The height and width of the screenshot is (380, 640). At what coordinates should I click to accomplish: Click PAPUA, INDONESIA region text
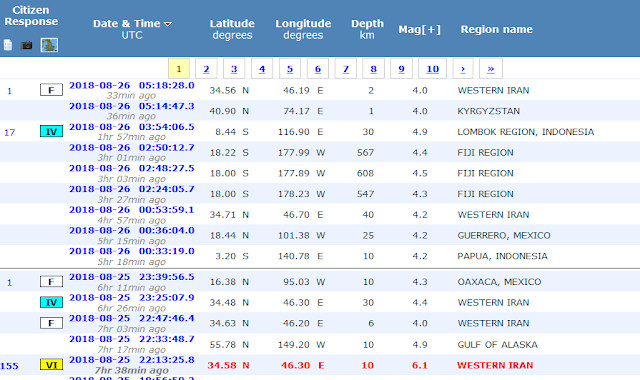(x=502, y=256)
